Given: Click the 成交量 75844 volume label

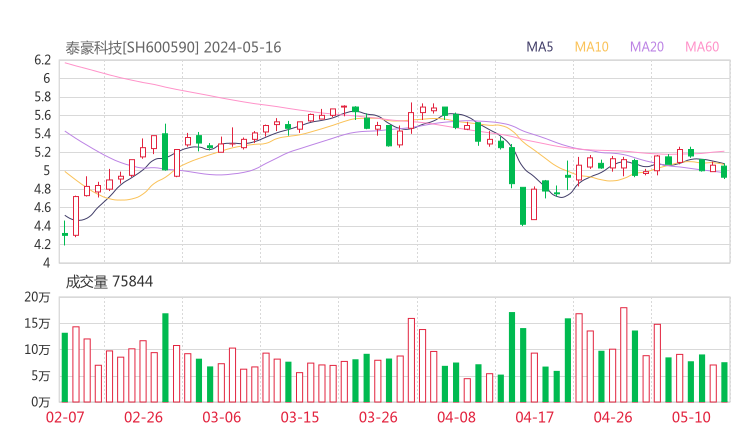Looking at the screenshot, I should [109, 282].
